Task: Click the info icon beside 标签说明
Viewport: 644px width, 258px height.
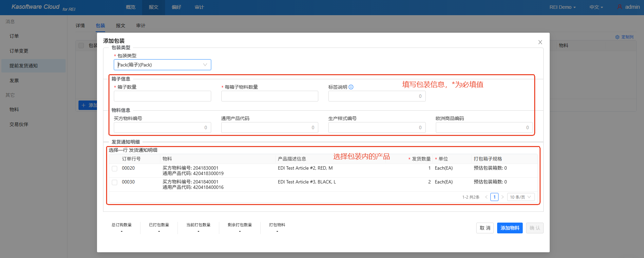Action: pos(351,87)
